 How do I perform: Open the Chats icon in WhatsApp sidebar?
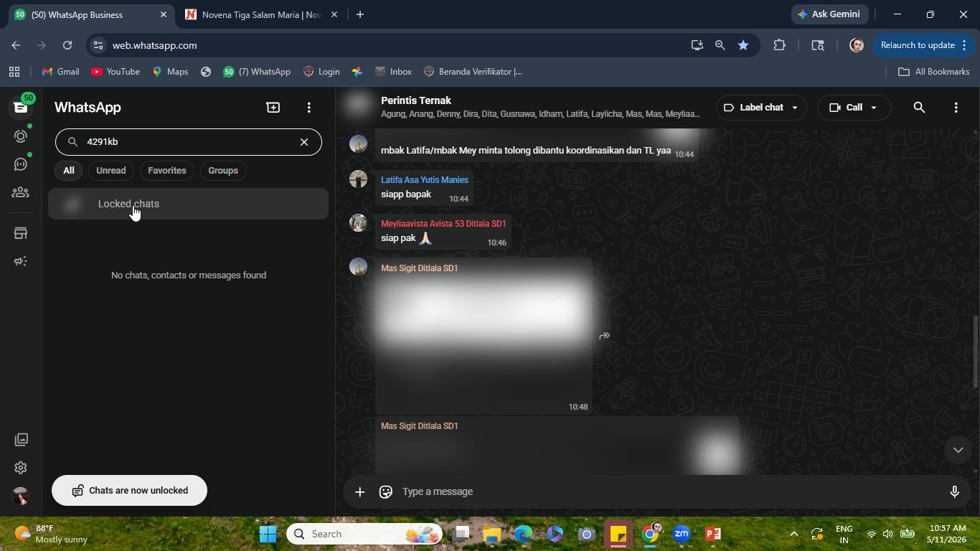coord(20,108)
